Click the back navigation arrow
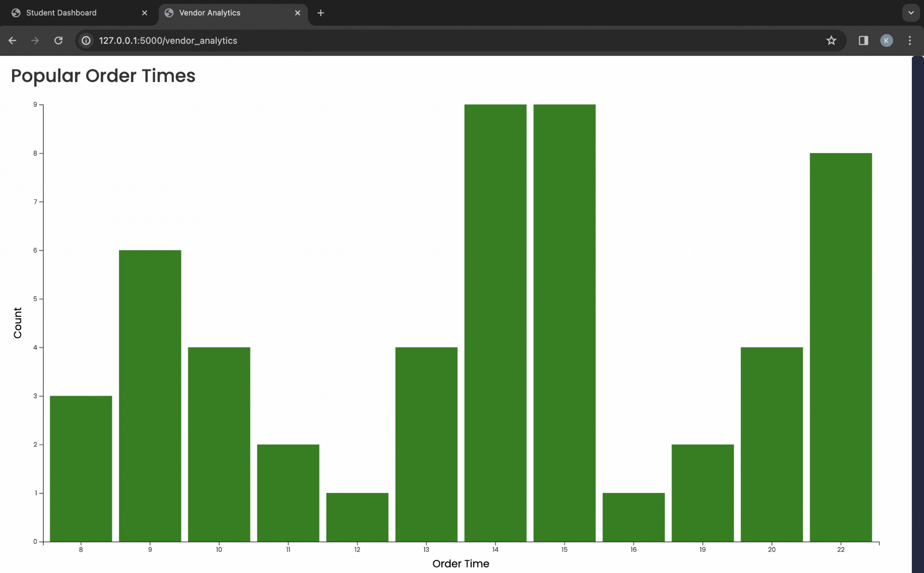Viewport: 924px width, 573px height. (x=12, y=41)
